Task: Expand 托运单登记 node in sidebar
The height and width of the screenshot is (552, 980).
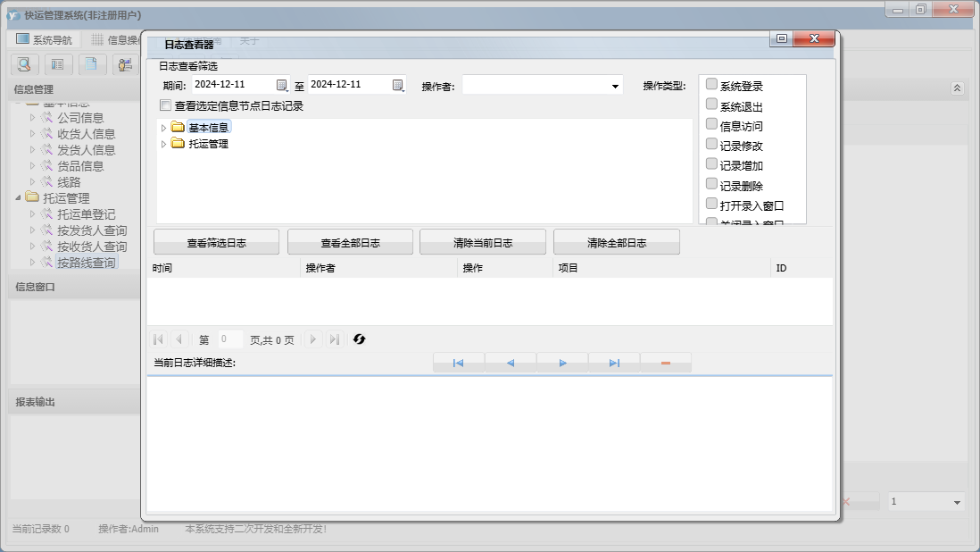Action: tap(32, 213)
